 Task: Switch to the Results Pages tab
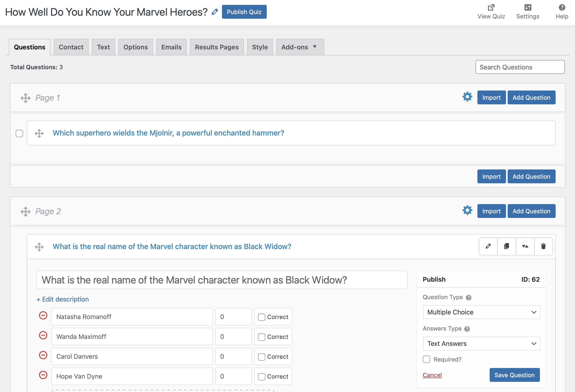(x=217, y=47)
